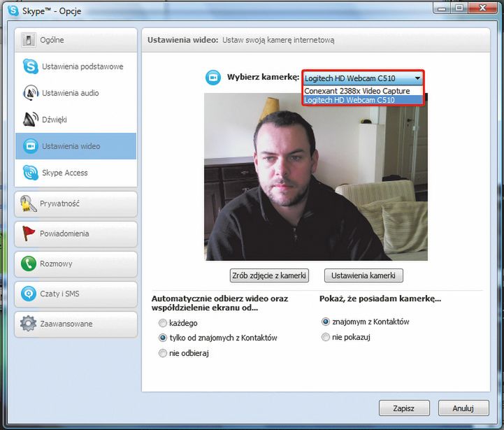This screenshot has width=504, height=430.
Task: Select Ustawienia wideo in sidebar
Action: tap(76, 146)
